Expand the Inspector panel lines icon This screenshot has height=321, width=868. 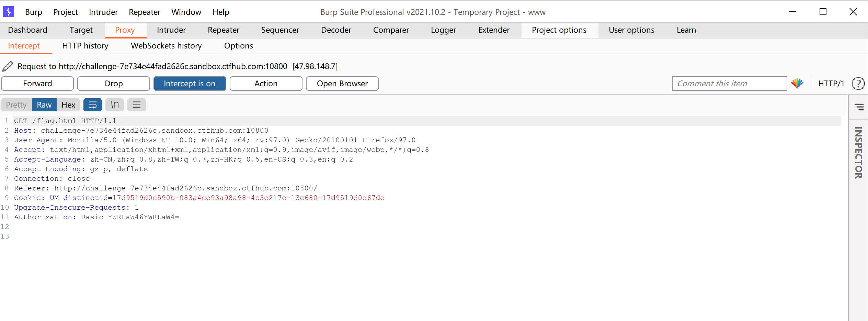[859, 107]
